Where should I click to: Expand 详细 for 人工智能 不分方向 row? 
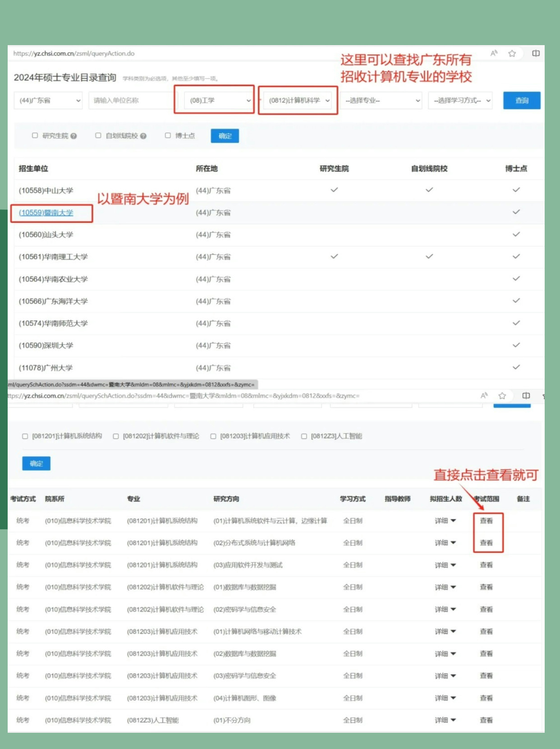point(445,720)
